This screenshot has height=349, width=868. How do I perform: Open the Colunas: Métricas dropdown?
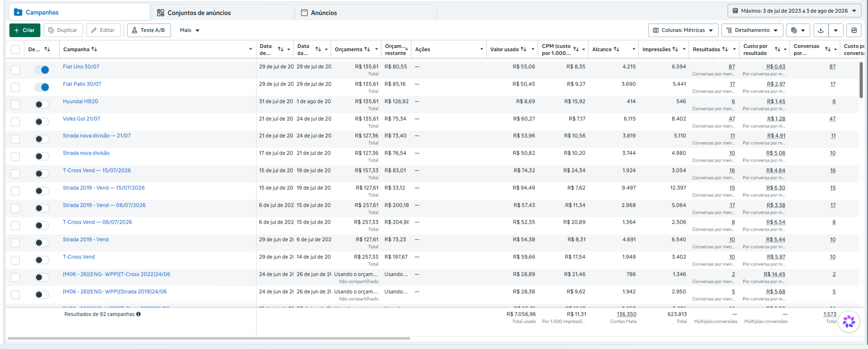(683, 30)
